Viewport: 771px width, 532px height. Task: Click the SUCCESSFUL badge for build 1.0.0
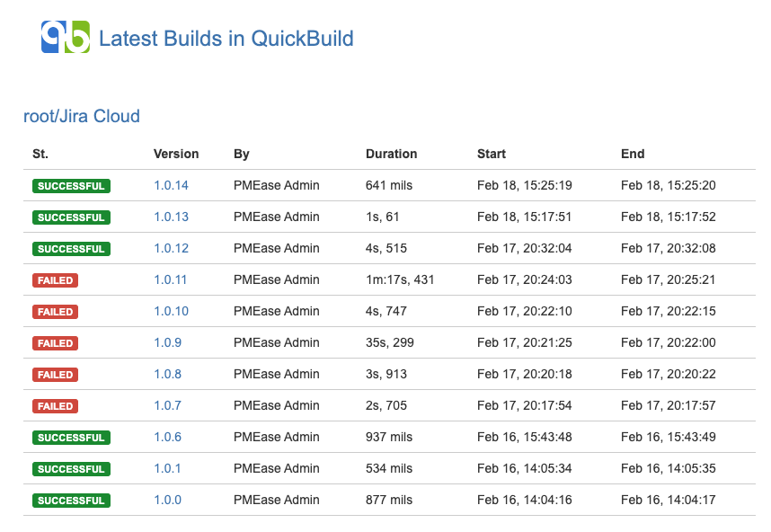71,501
